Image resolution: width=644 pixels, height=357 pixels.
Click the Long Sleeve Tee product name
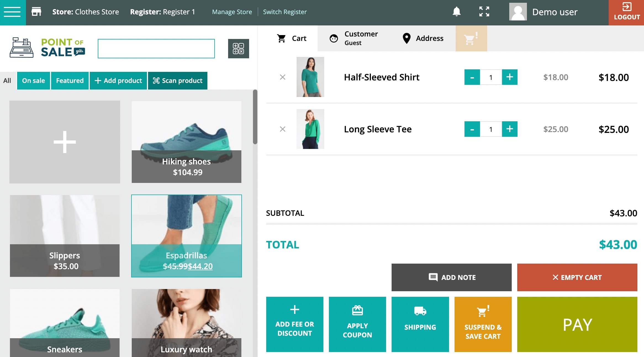click(378, 129)
